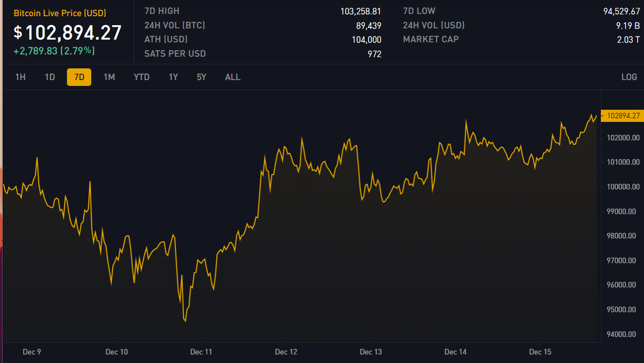Open the 5Y chart range

pyautogui.click(x=201, y=77)
